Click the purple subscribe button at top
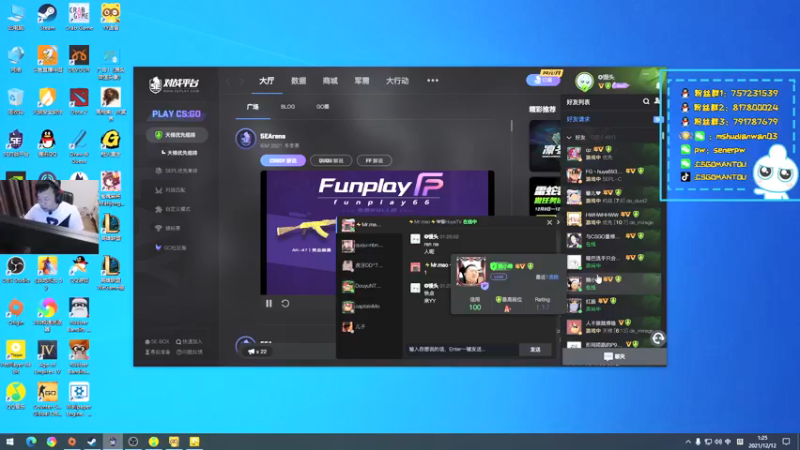Image resolution: width=800 pixels, height=450 pixels. pyautogui.click(x=543, y=80)
